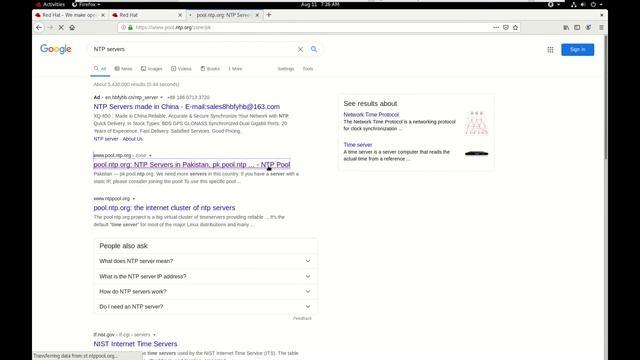Viewport: 640px width, 360px height.
Task: Open the Google apps grid
Action: pyautogui.click(x=550, y=50)
